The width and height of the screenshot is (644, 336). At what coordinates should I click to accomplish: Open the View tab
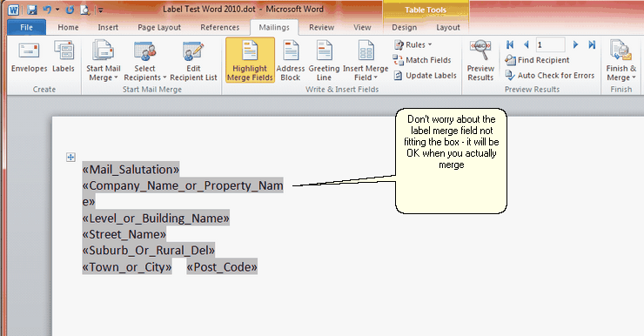tap(362, 27)
